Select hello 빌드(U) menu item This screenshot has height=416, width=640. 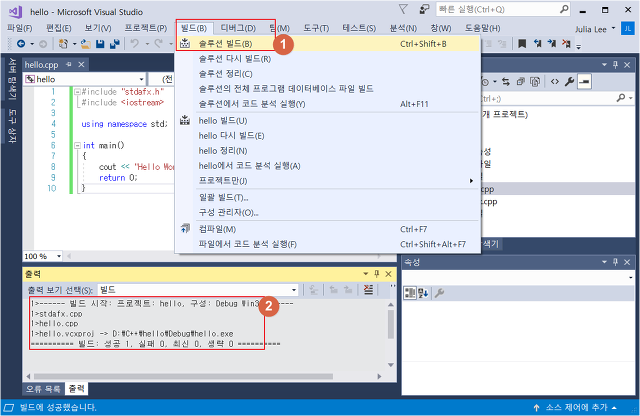tap(328, 120)
